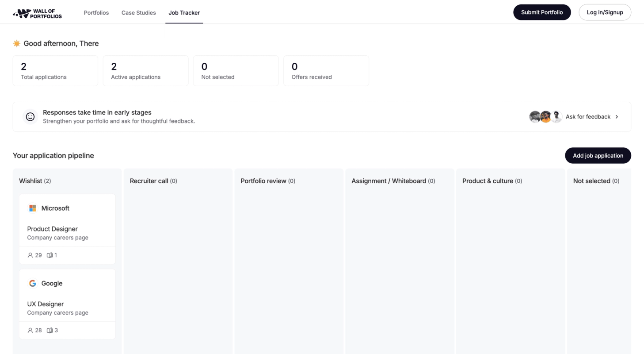Click the Assignment / Whiteboard column header

tap(393, 181)
